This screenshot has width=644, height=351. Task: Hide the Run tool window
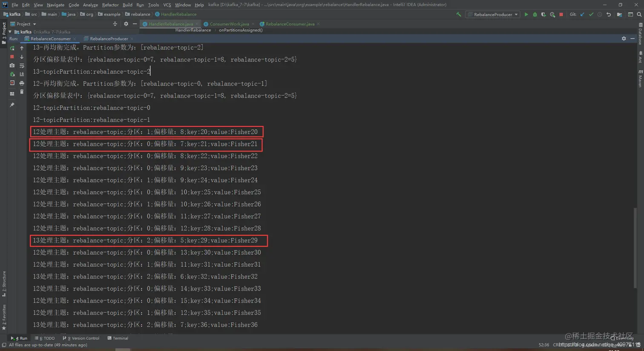(x=632, y=39)
